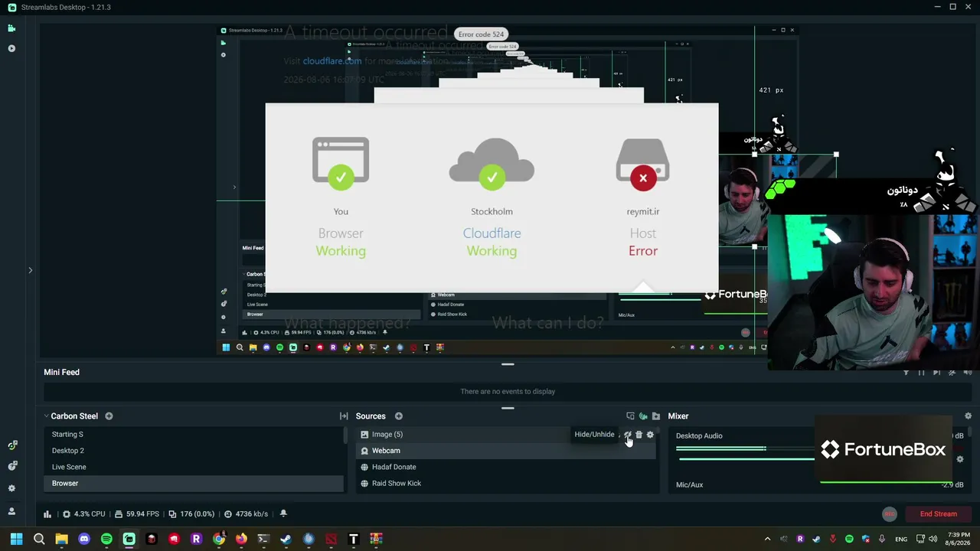Image resolution: width=980 pixels, height=551 pixels.
Task: Launch Steam from the Windows taskbar
Action: point(286,539)
